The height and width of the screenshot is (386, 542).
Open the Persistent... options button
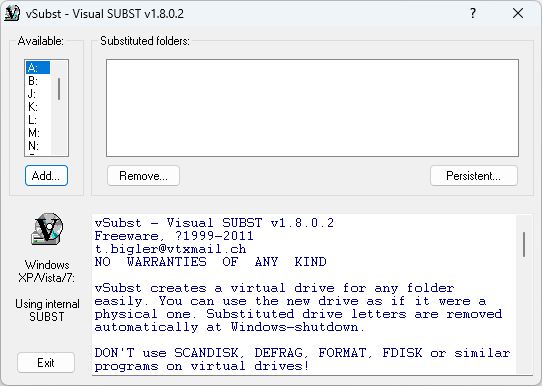pyautogui.click(x=474, y=176)
